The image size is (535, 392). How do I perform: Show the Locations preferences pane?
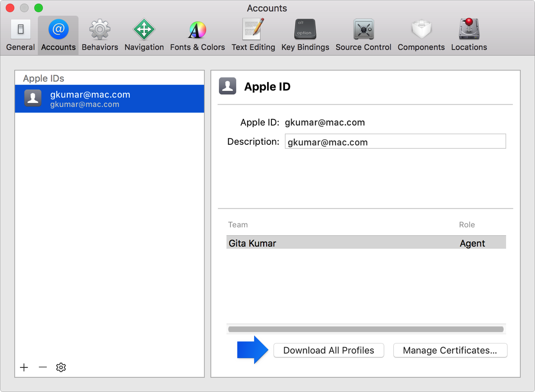(469, 36)
